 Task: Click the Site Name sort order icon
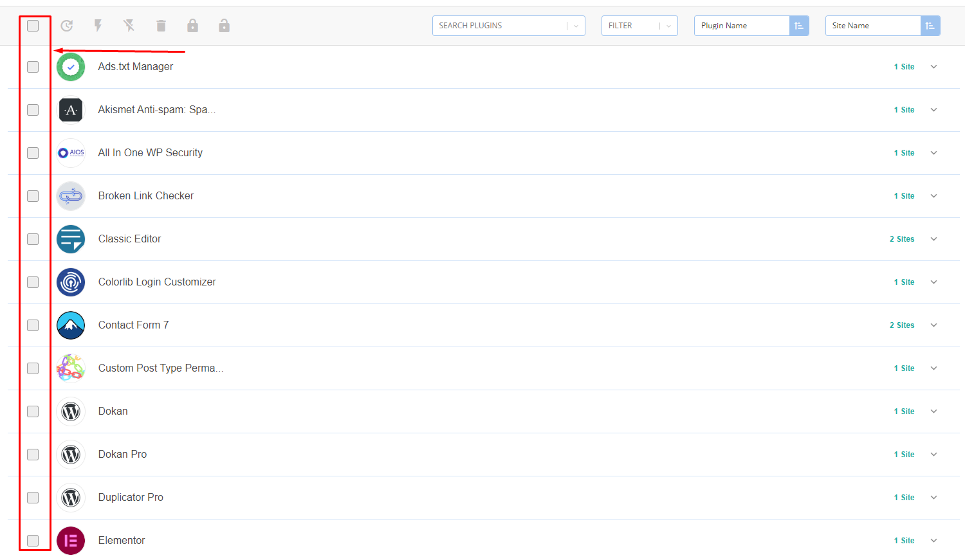point(930,26)
